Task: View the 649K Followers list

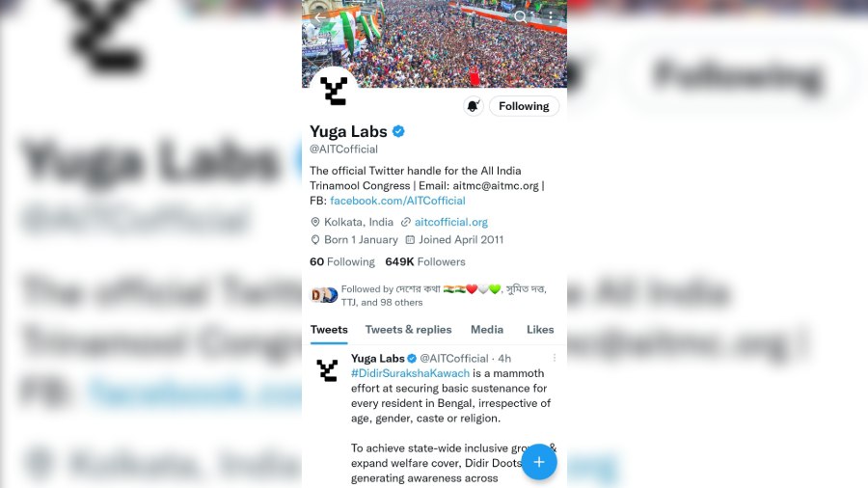Action: 425,261
